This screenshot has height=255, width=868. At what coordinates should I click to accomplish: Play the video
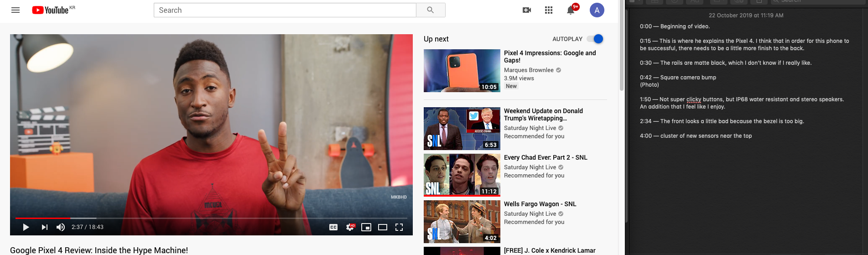pyautogui.click(x=26, y=227)
